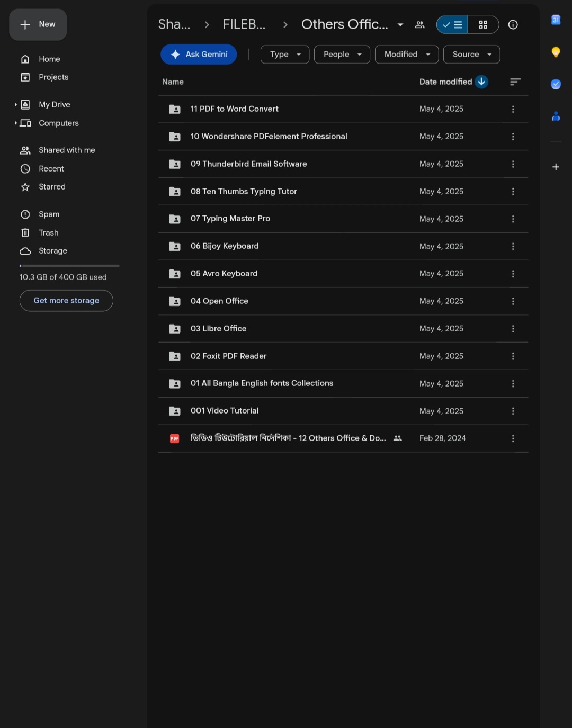Open the Others Offic... folder dropdown arrow

[400, 24]
